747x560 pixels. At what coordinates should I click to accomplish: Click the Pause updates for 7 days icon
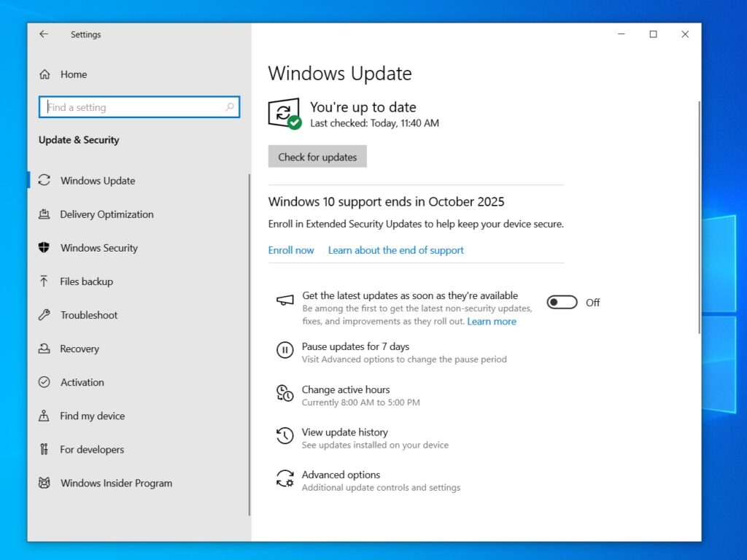coord(285,350)
